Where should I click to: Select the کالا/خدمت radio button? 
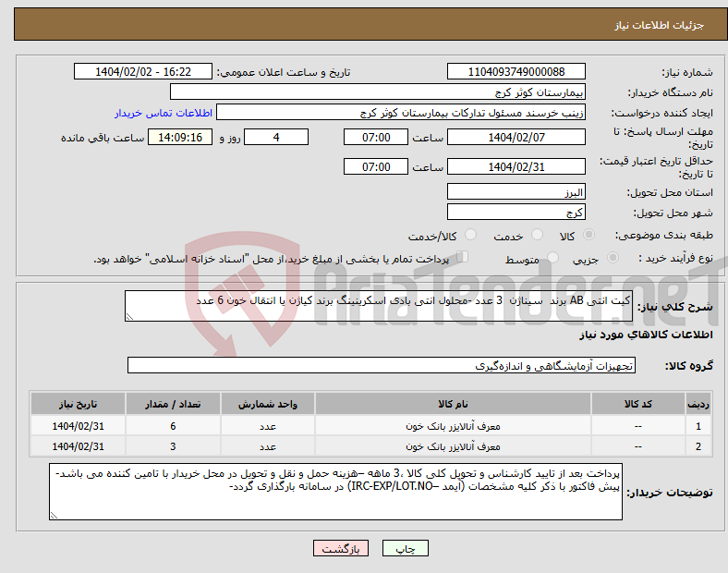pos(471,235)
